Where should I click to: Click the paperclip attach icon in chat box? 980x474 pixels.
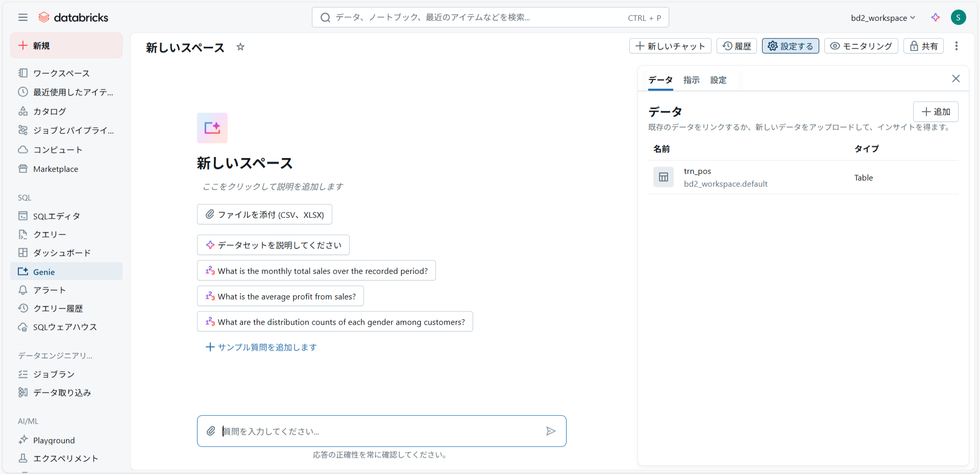pos(211,431)
